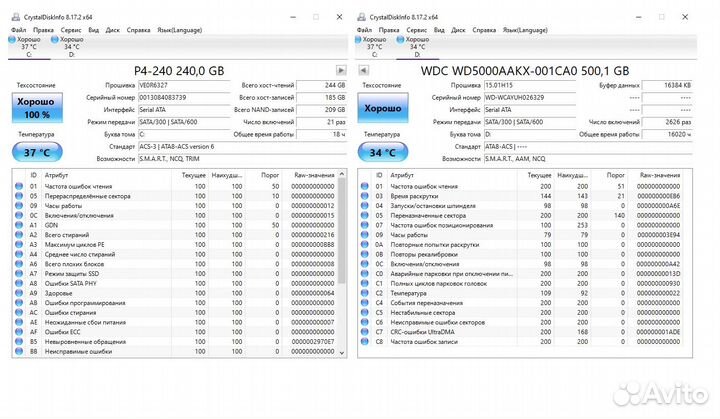Select the Невыровненные обращения row

pyautogui.click(x=176, y=341)
